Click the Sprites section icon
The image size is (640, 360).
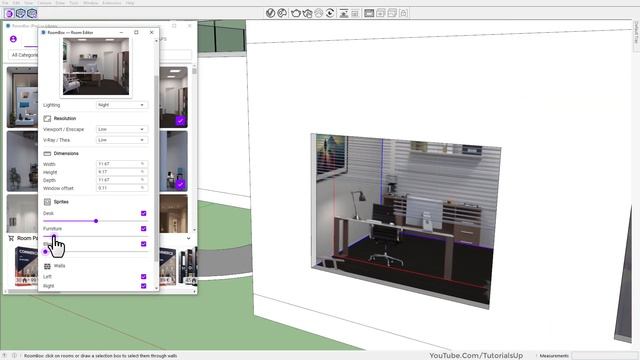(x=47, y=202)
